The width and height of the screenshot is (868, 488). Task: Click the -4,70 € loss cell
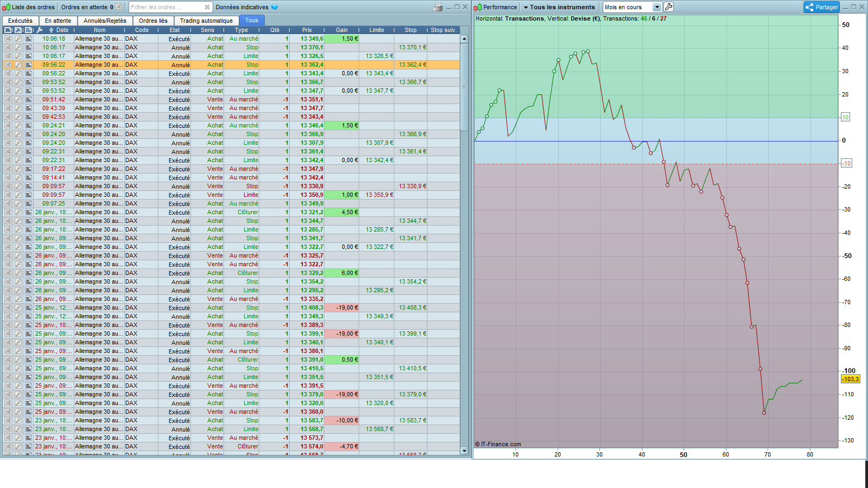[x=342, y=446]
